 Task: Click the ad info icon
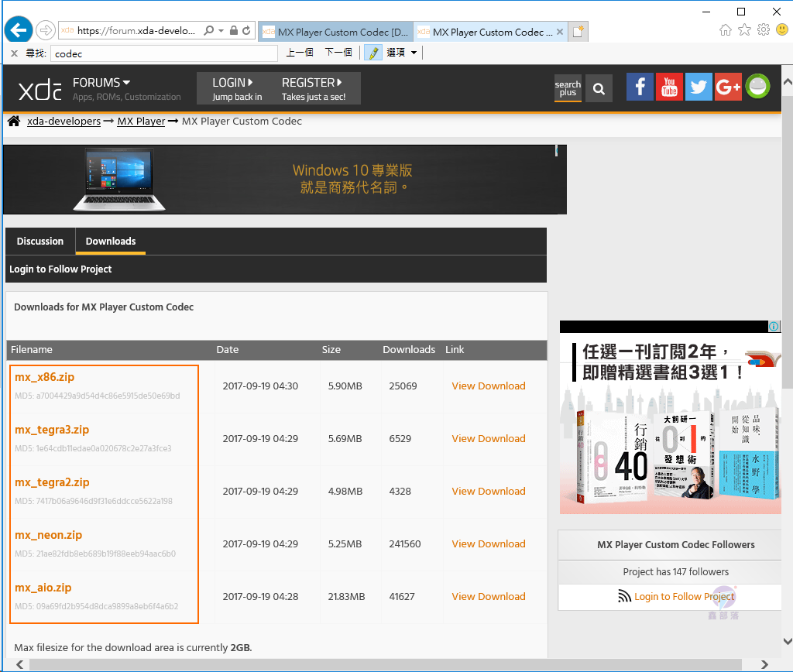pos(774,326)
